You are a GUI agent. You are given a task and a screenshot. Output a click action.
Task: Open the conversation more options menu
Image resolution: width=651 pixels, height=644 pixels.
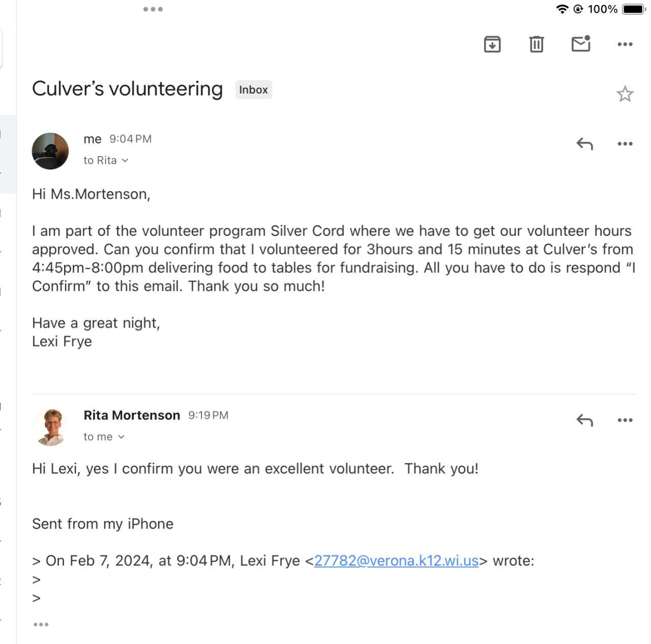[625, 44]
